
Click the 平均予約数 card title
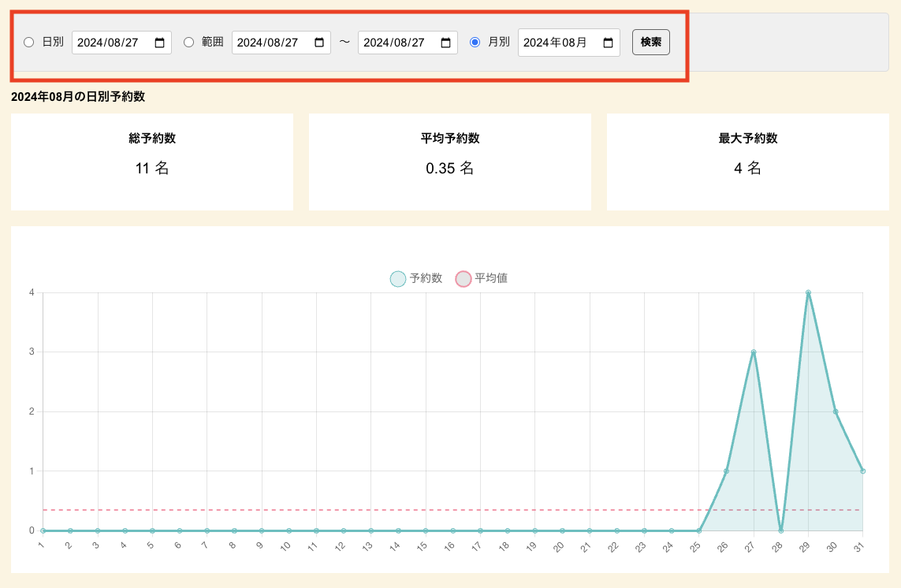(450, 139)
